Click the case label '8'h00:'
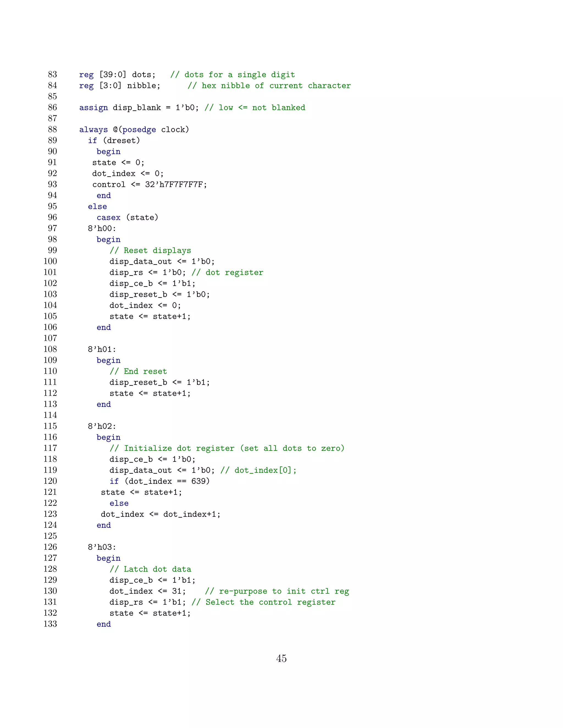563x728 pixels. (x=102, y=229)
